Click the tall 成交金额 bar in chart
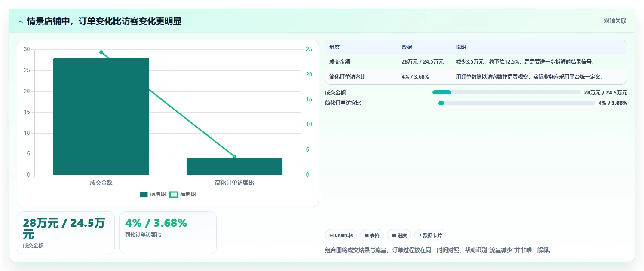The image size is (644, 271). coord(101,116)
